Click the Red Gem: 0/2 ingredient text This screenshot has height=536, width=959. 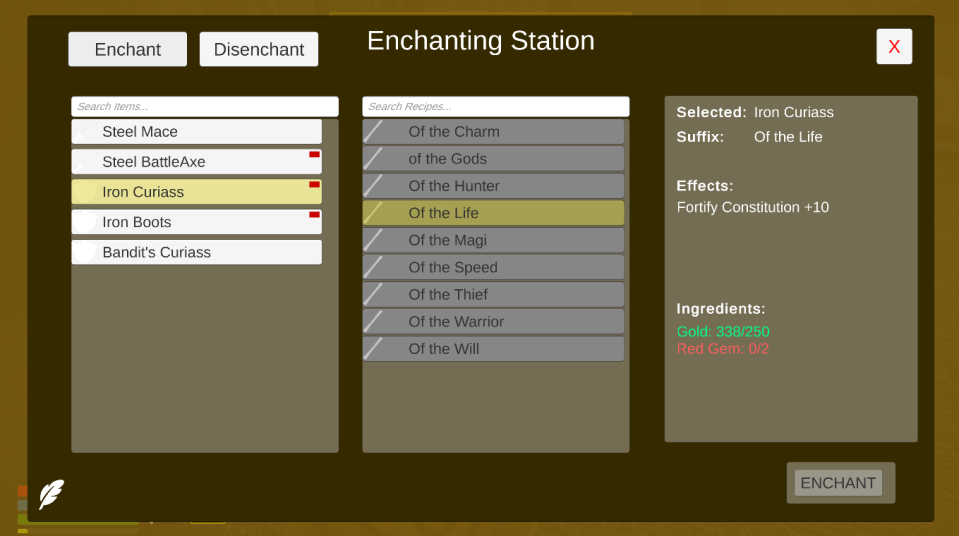click(x=722, y=349)
